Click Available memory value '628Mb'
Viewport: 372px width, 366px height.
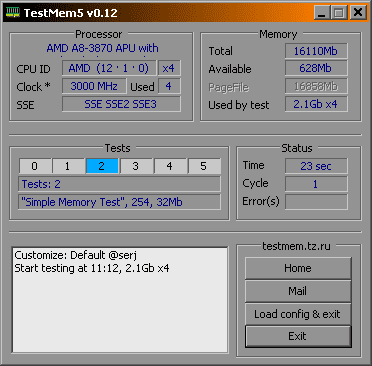click(x=316, y=68)
